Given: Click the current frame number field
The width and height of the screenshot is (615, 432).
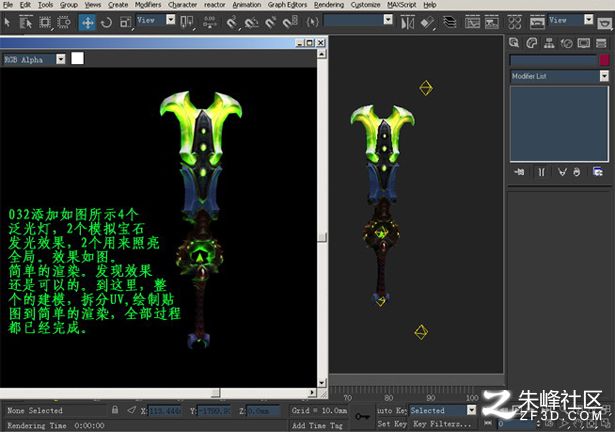Looking at the screenshot, I should pyautogui.click(x=517, y=424).
